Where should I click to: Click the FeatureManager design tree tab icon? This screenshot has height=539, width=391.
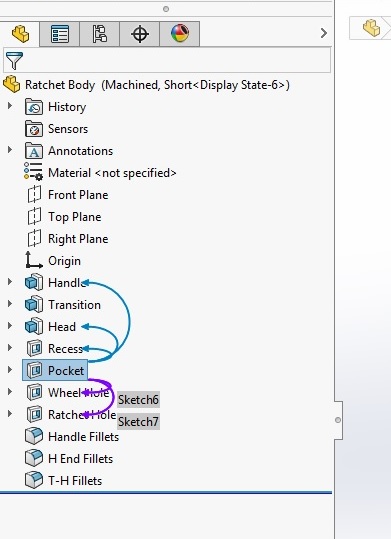click(20, 34)
